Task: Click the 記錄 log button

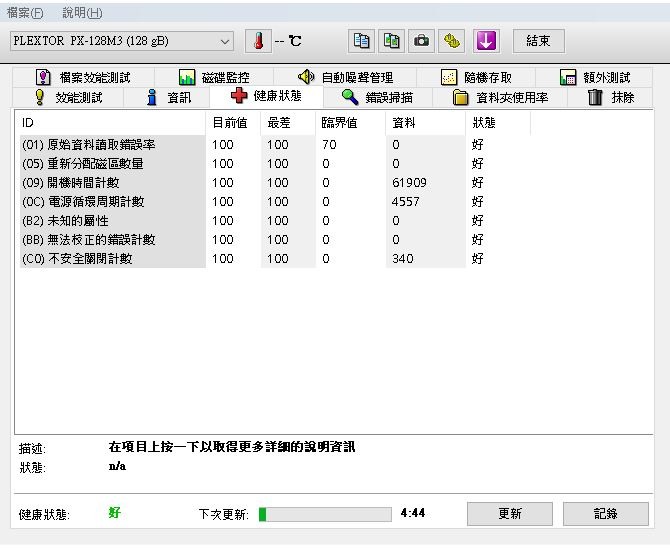Action: tap(605, 514)
